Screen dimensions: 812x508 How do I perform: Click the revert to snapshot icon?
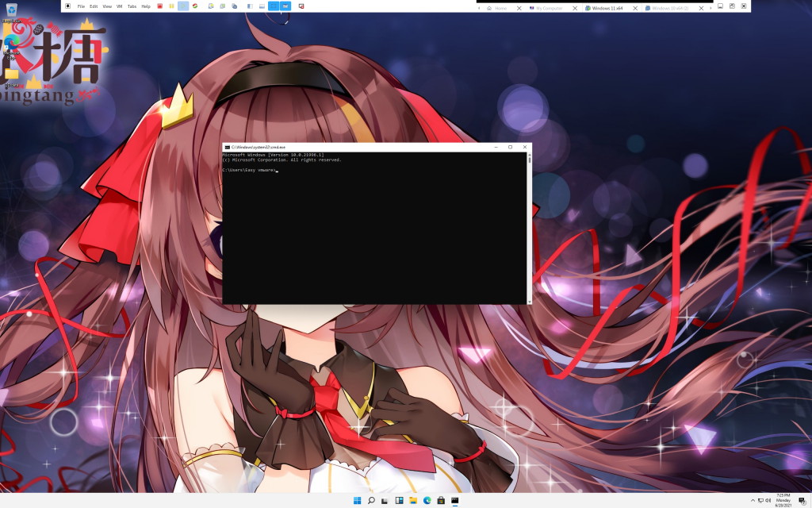223,6
